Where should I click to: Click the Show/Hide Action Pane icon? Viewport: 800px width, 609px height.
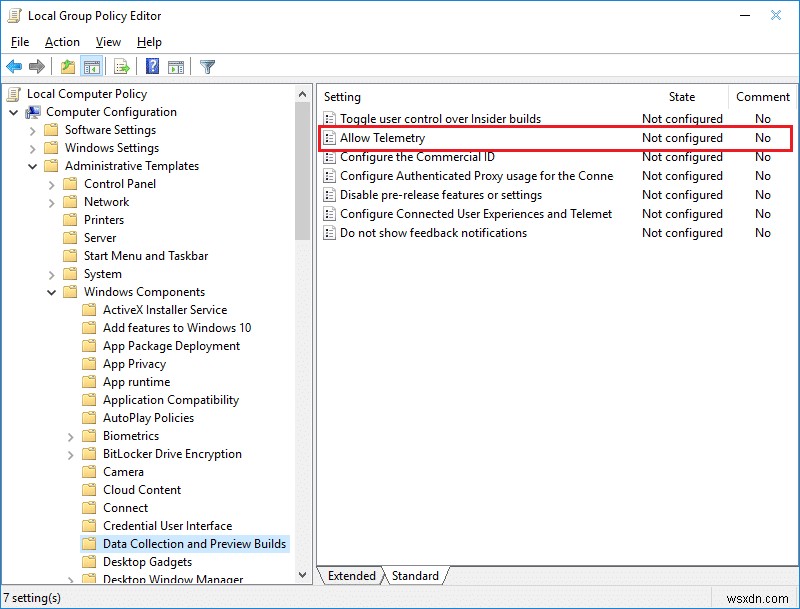pos(176,66)
